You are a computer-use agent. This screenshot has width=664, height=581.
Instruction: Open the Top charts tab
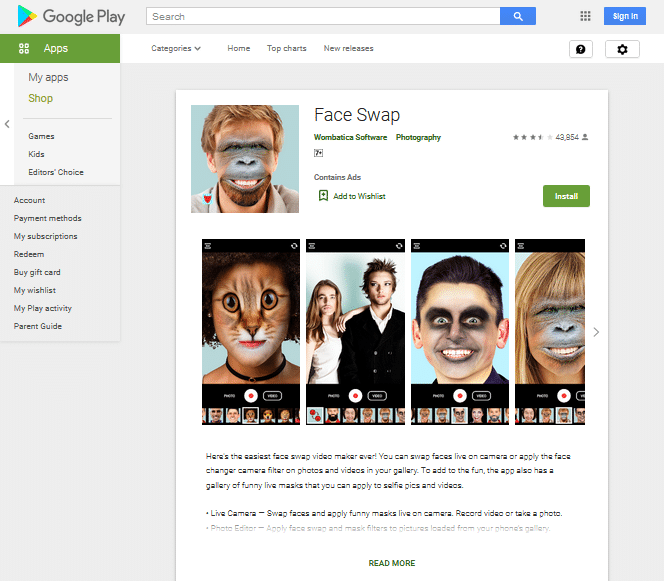coord(287,48)
